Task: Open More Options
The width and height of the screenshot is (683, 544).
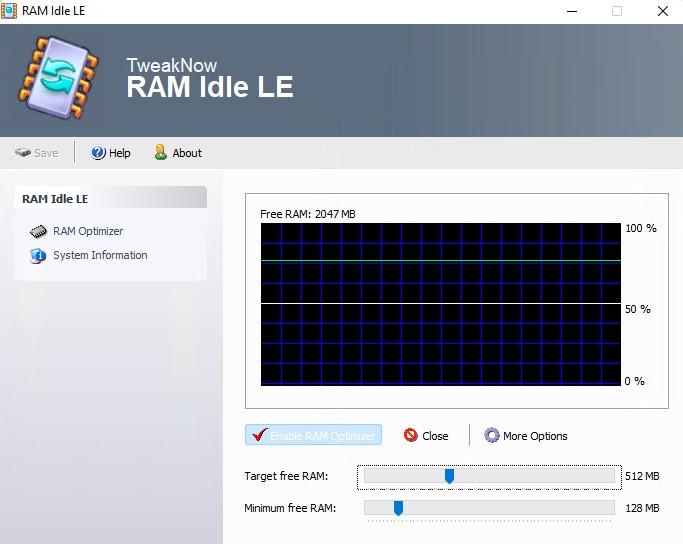Action: pos(526,436)
